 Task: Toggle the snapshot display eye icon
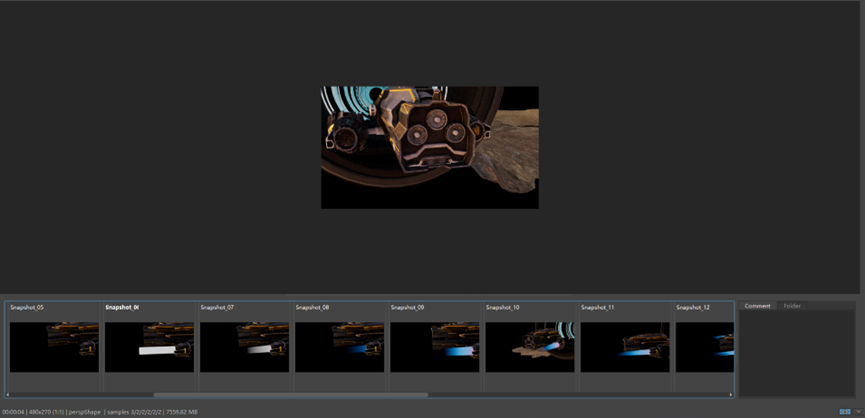click(x=844, y=411)
